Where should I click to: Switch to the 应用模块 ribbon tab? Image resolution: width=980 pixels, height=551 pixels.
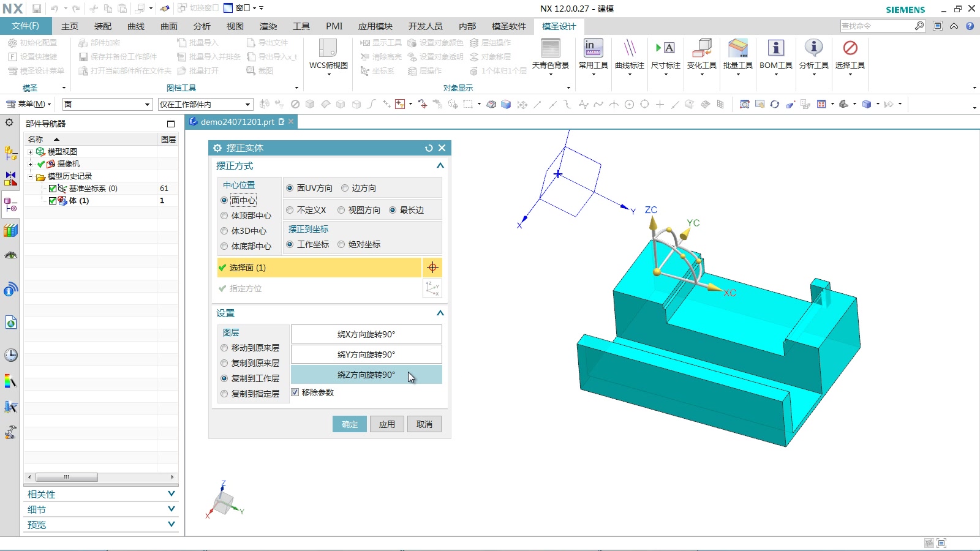pos(375,26)
